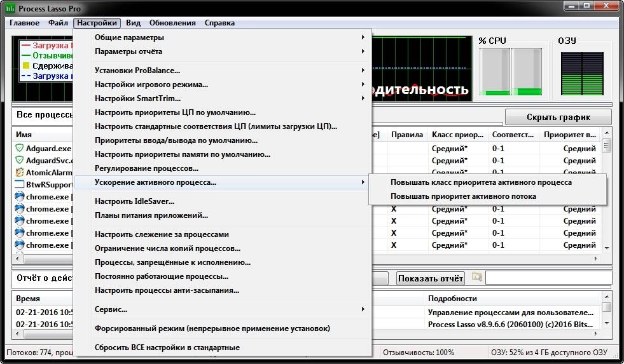Image resolution: width=624 pixels, height=364 pixels.
Task: Click the log panel scroll-down arrow
Action: [606, 323]
